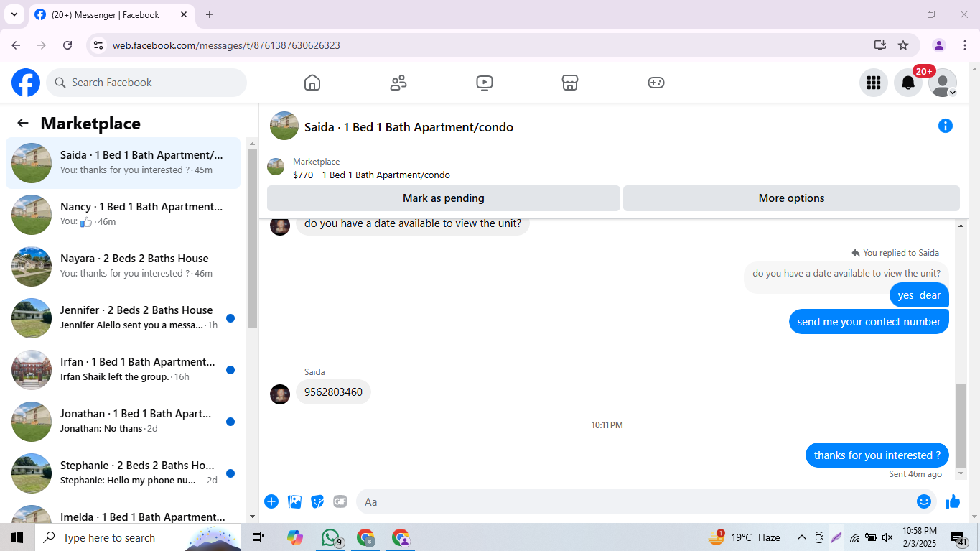Click the install app icon in address bar
Image resolution: width=980 pixels, height=551 pixels.
point(880,45)
